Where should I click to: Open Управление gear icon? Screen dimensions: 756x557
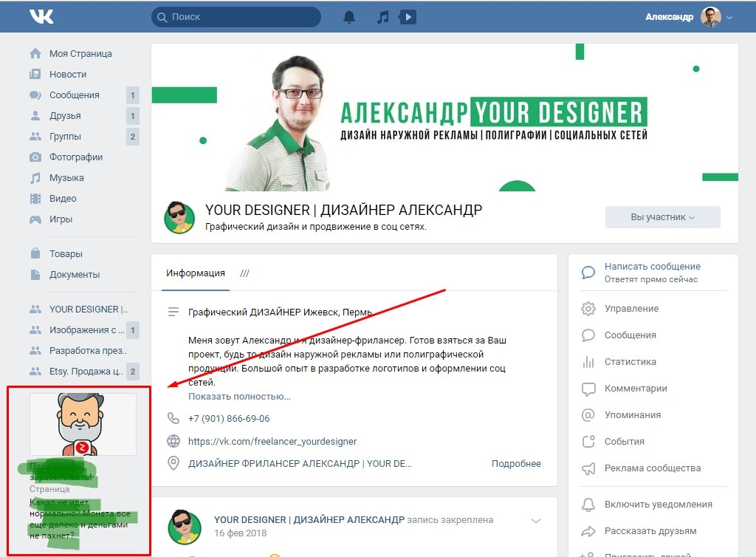(x=588, y=309)
